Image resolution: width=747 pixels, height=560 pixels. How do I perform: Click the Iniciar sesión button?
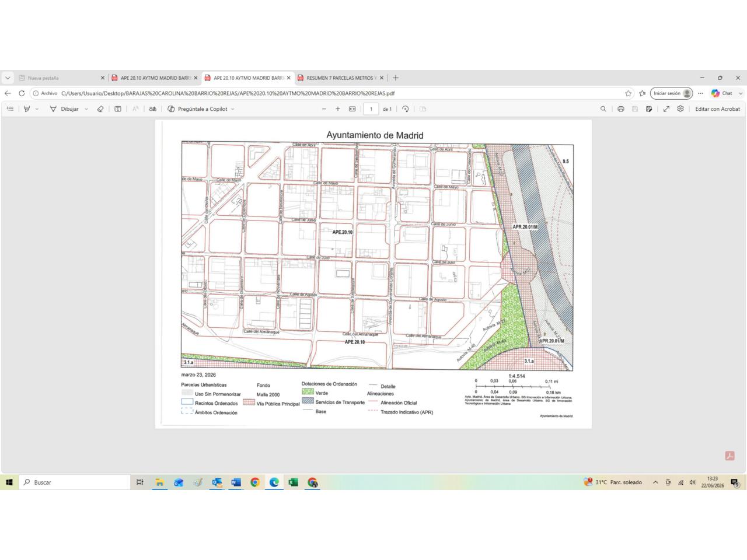click(x=672, y=93)
